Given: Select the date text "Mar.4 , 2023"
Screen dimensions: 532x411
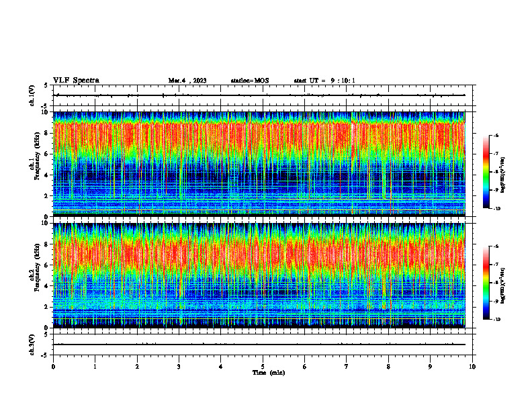Looking at the screenshot, I should tap(187, 81).
